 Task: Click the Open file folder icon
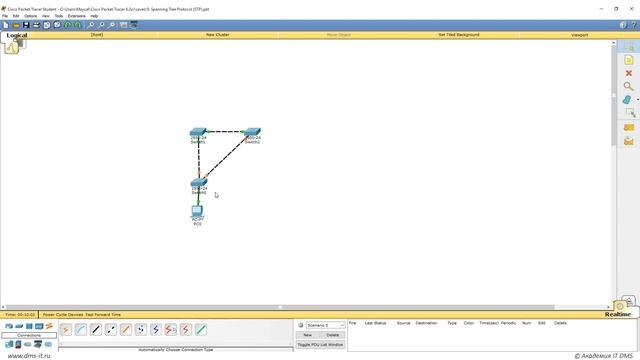[16, 25]
